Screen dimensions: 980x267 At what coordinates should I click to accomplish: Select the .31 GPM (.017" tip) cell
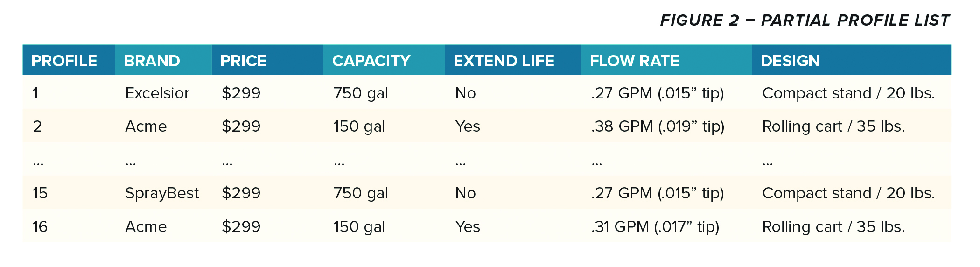[x=655, y=227]
